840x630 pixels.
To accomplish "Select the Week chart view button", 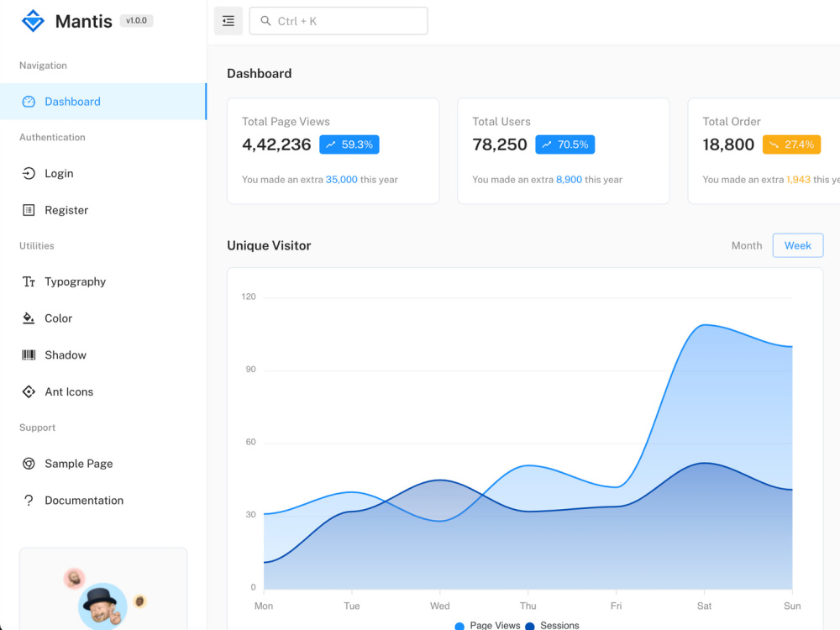I will pyautogui.click(x=798, y=245).
